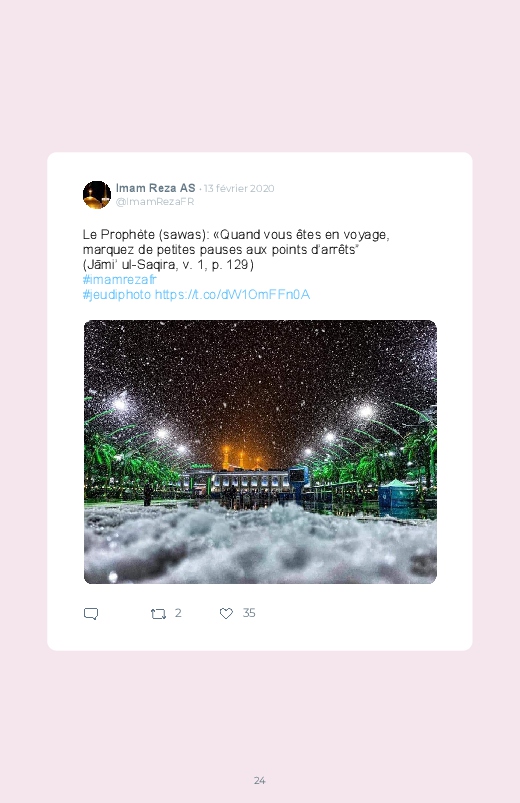Like the tweet with the heart icon
This screenshot has height=803, width=520.
[x=226, y=613]
